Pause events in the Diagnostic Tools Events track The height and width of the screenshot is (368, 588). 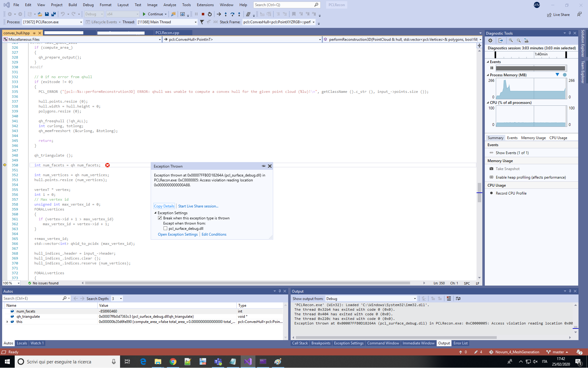[x=492, y=68]
